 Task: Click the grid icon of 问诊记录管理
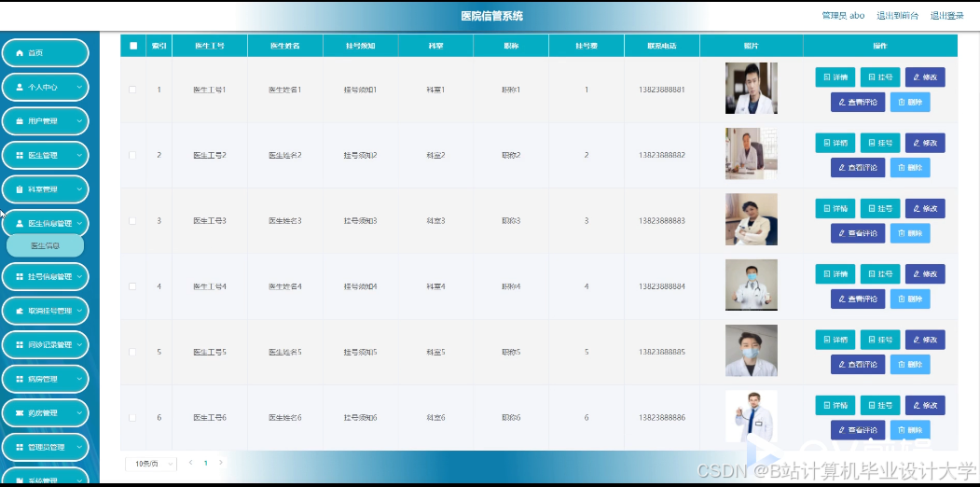[20, 344]
